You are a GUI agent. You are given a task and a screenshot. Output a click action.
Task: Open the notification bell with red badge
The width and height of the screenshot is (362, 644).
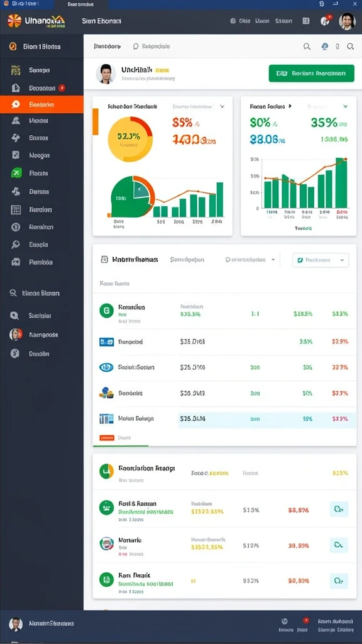point(326,21)
